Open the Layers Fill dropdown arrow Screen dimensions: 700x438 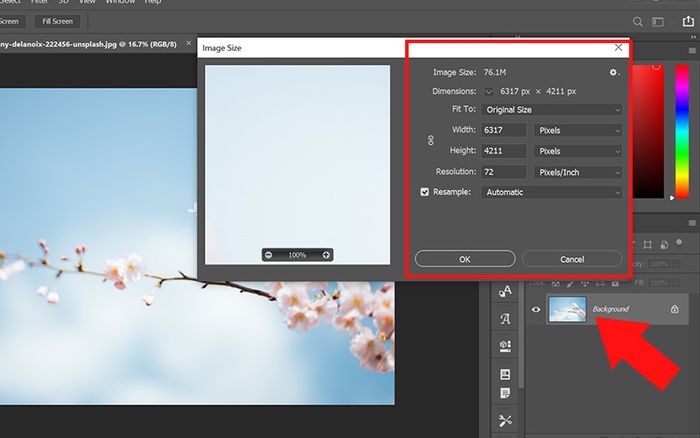click(x=676, y=283)
